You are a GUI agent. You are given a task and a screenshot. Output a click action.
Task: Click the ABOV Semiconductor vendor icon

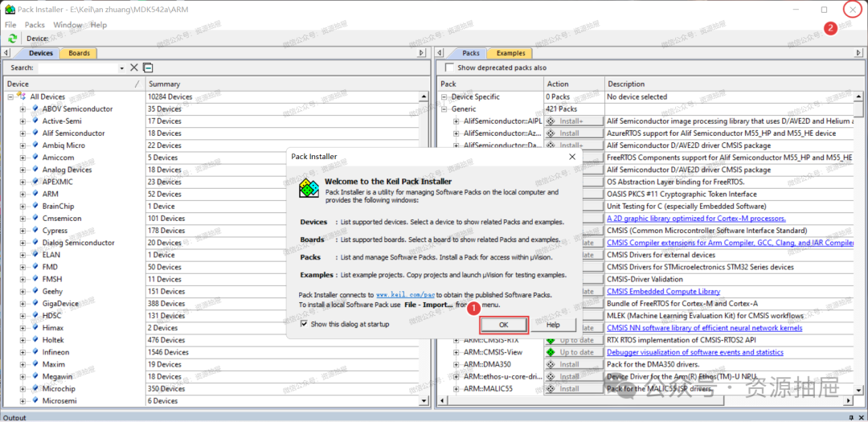[x=35, y=109]
